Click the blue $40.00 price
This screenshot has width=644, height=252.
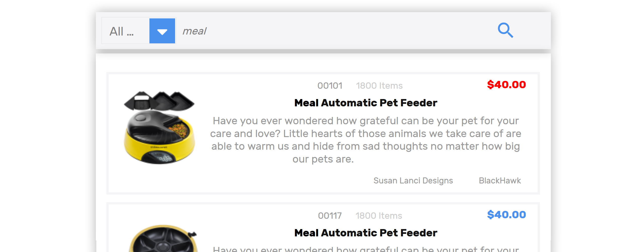point(506,215)
